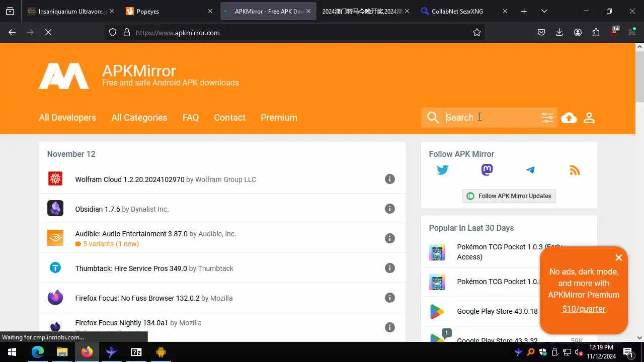Show info for Thumbtack Hire Service Pros
The image size is (644, 362).
[x=390, y=268]
